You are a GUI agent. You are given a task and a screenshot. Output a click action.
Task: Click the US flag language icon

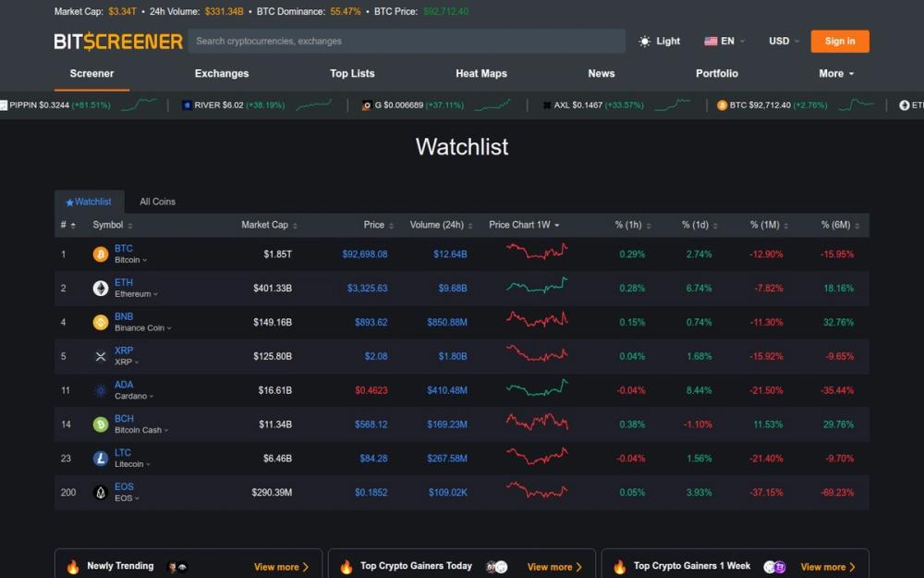(711, 42)
